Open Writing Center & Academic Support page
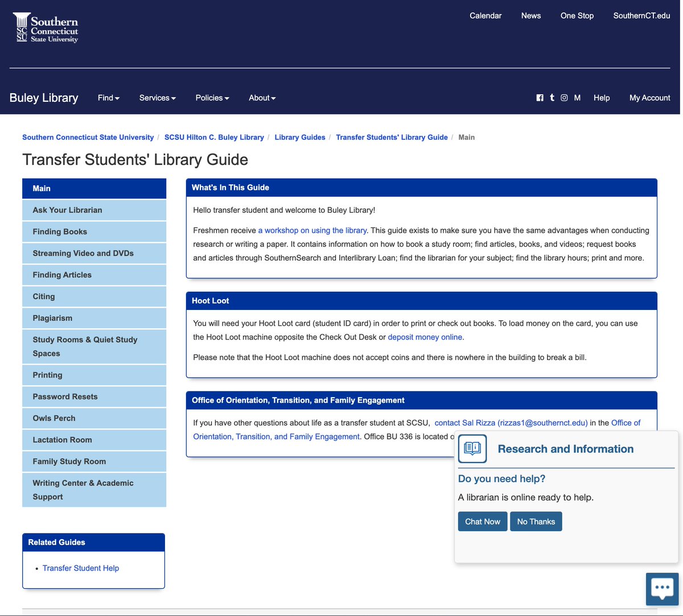The width and height of the screenshot is (683, 616). pos(94,490)
